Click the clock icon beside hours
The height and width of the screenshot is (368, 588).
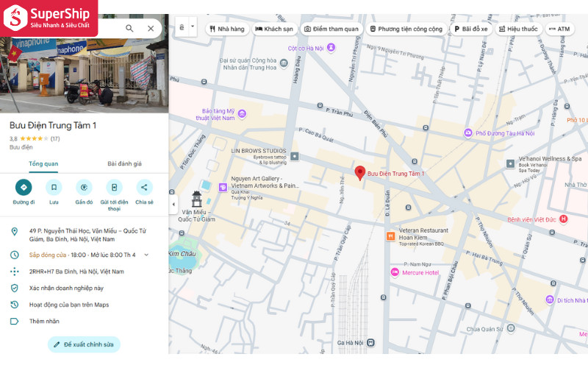pyautogui.click(x=14, y=255)
